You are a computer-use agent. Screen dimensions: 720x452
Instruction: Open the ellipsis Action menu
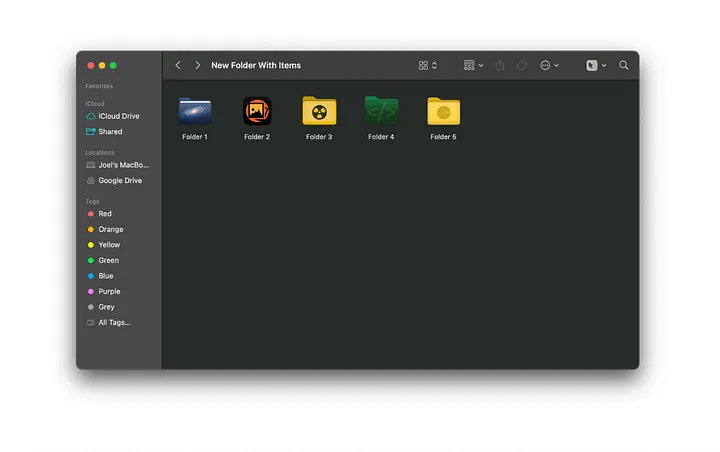tap(549, 65)
